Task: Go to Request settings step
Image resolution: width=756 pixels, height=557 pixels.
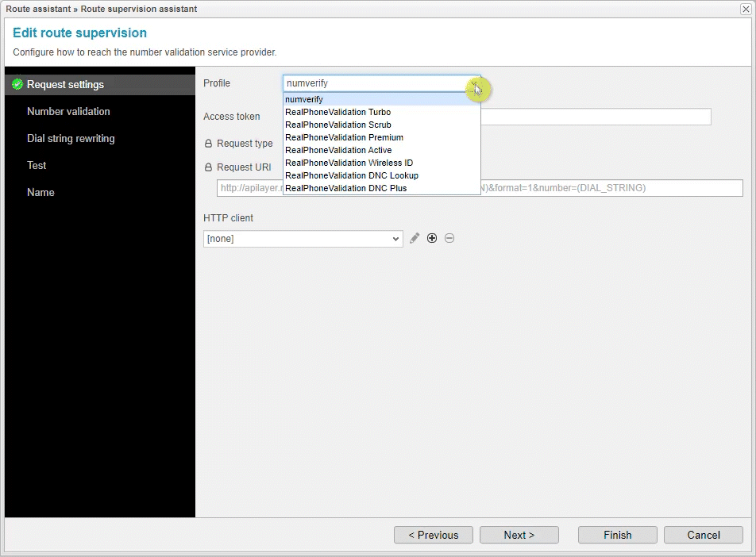Action: [100, 84]
